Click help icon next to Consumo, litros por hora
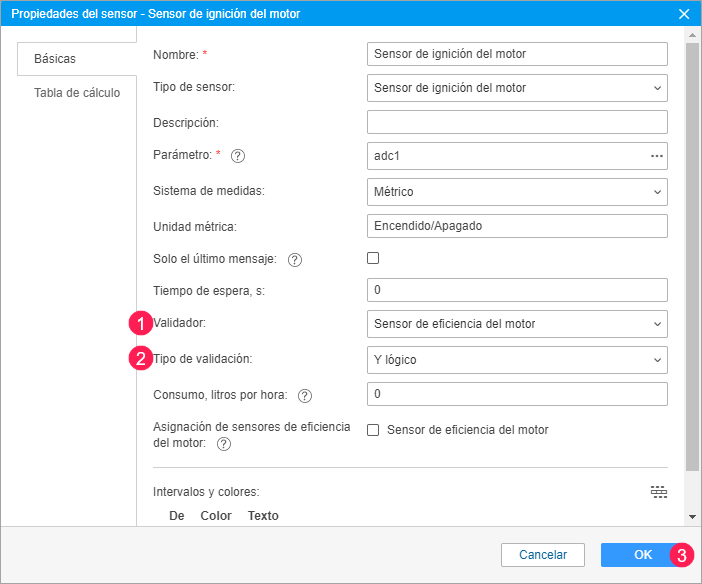 [305, 395]
